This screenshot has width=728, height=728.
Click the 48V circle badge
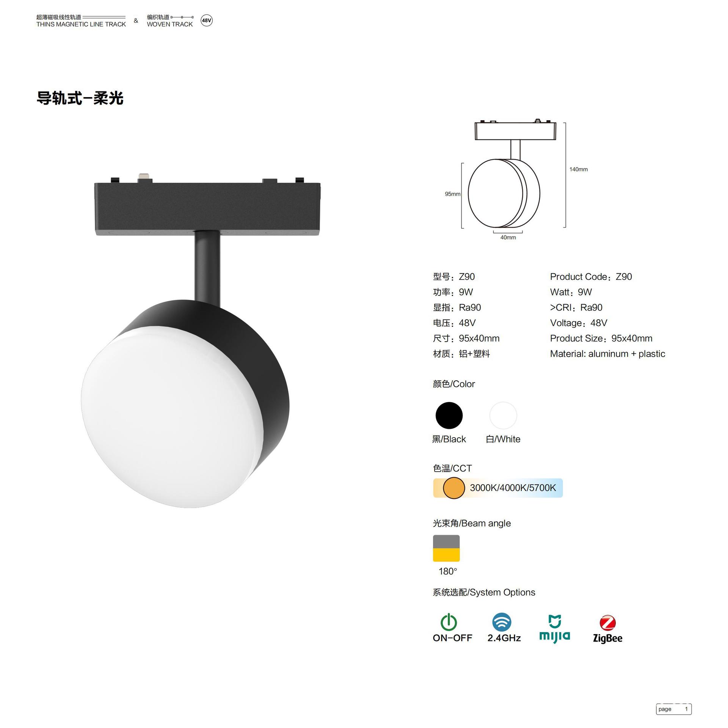[x=206, y=20]
